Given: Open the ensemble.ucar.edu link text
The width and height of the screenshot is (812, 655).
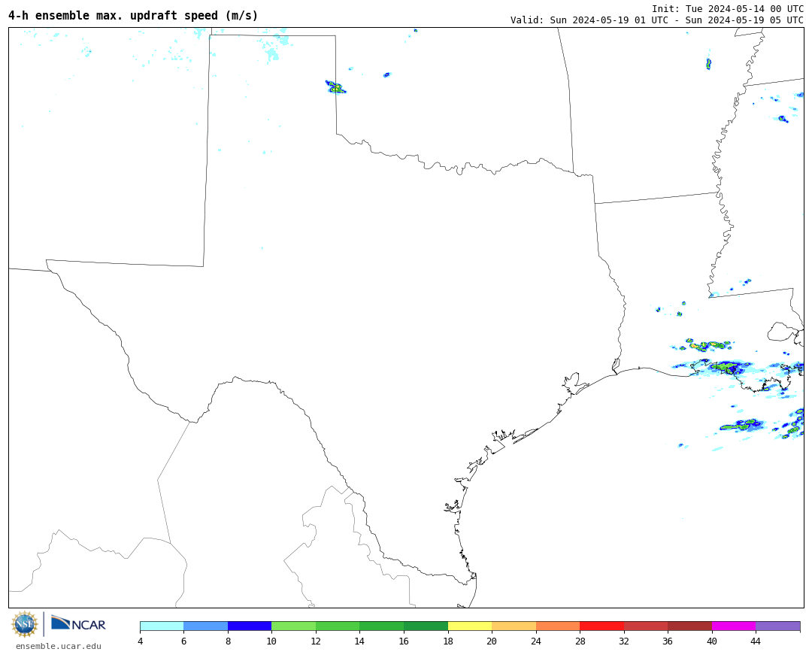Looking at the screenshot, I should coord(59,646).
